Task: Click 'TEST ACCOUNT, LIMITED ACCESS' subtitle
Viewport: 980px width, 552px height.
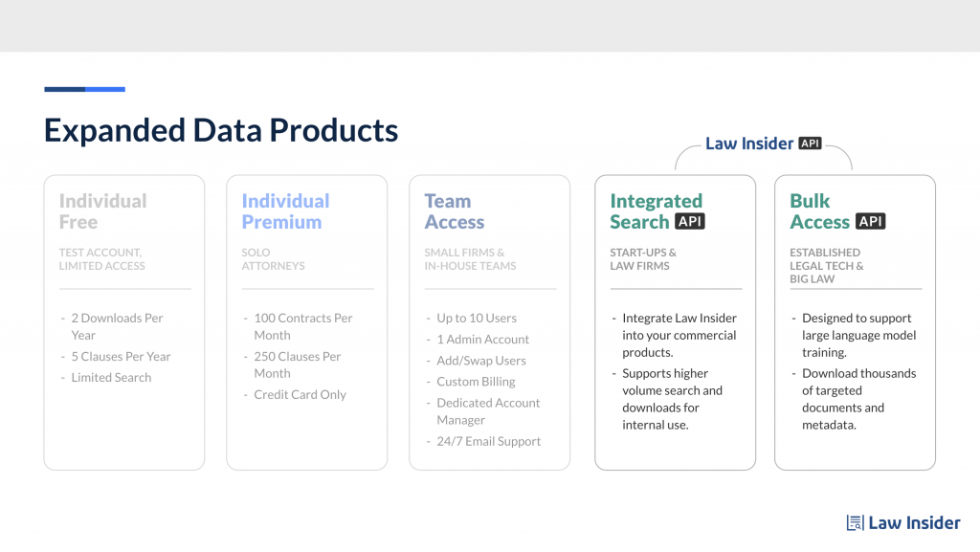Action: 101,259
